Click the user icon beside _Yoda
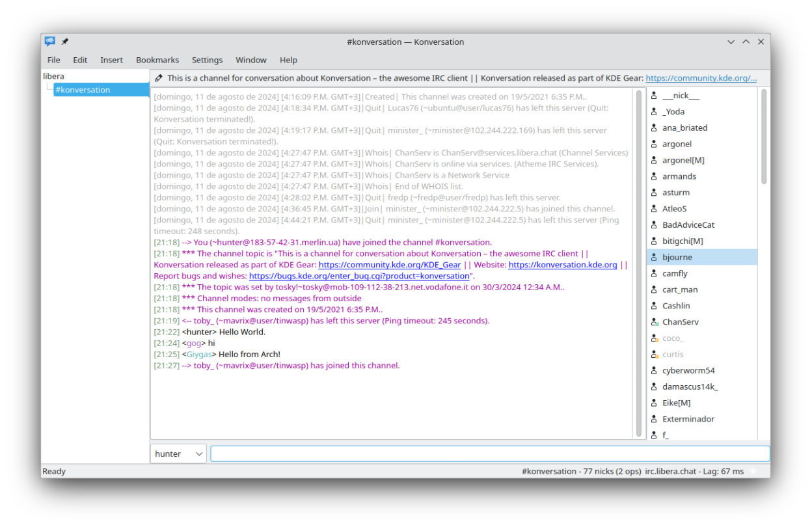The width and height of the screenshot is (812, 527). point(655,112)
